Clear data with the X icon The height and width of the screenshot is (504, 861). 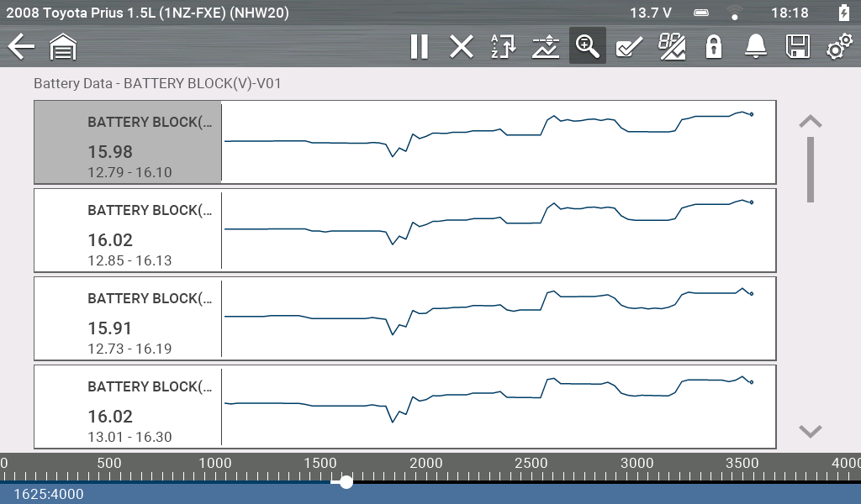coord(461,46)
